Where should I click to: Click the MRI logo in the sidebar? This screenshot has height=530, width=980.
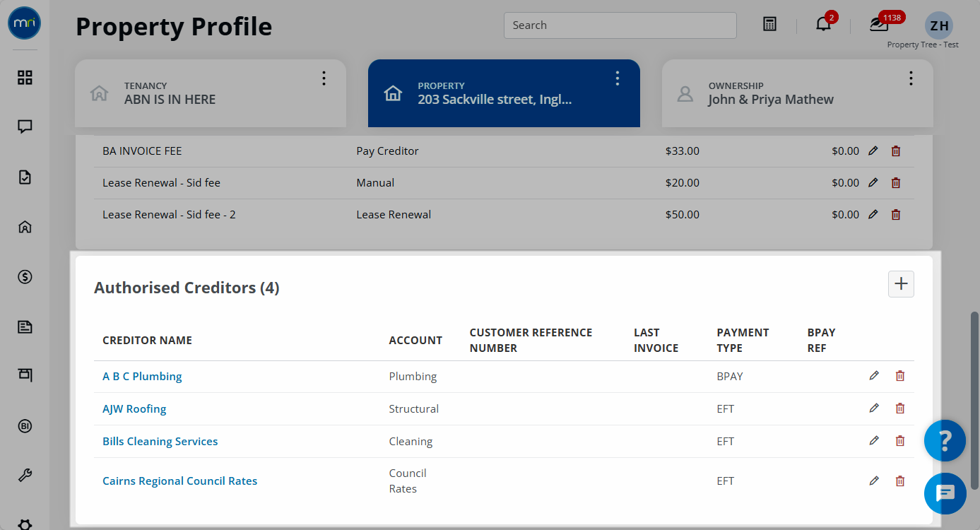[x=25, y=23]
